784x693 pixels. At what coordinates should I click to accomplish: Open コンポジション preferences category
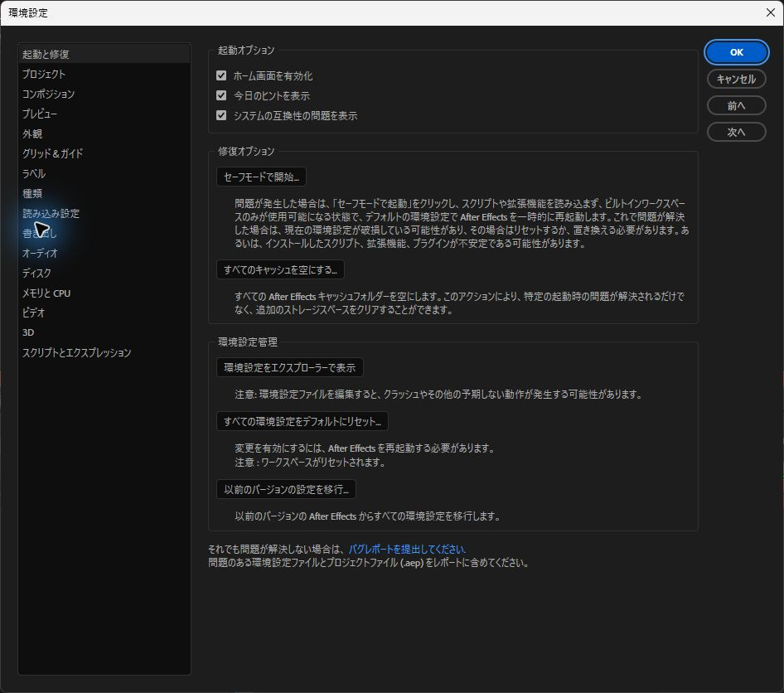pyautogui.click(x=104, y=94)
